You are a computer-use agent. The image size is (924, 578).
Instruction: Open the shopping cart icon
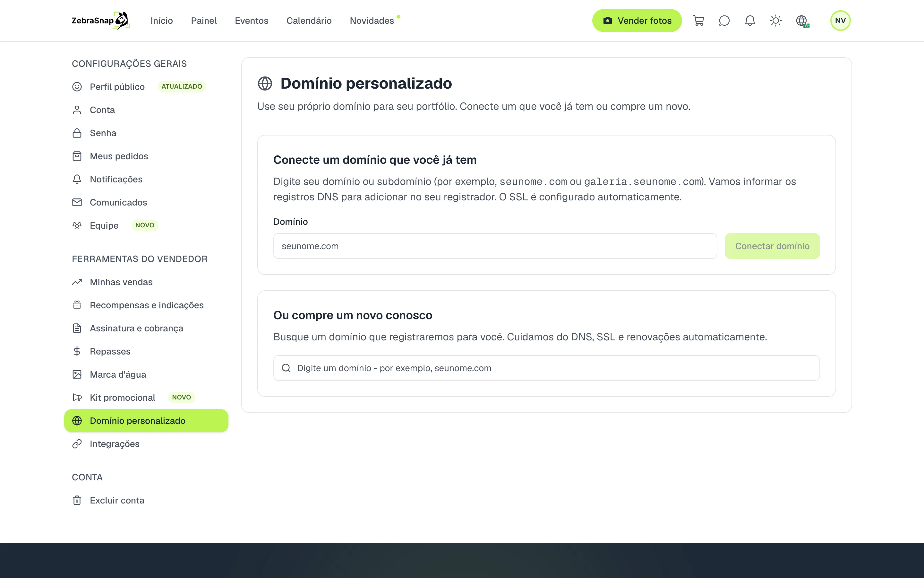tap(698, 21)
